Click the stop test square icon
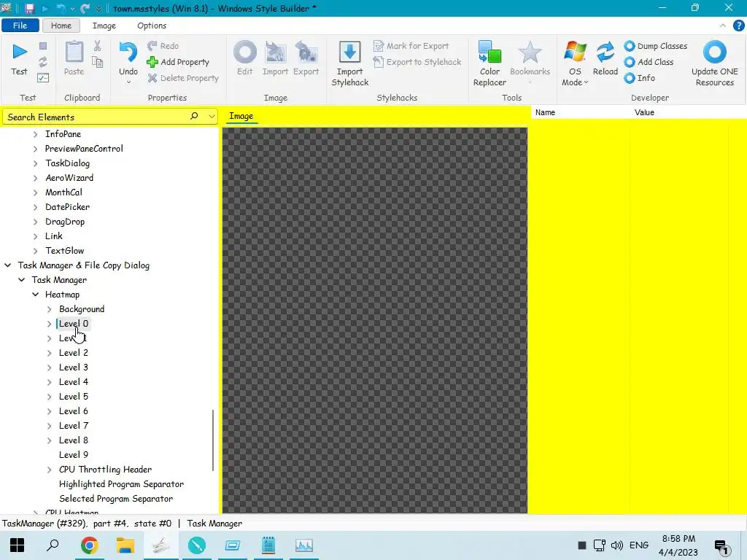 [43, 46]
